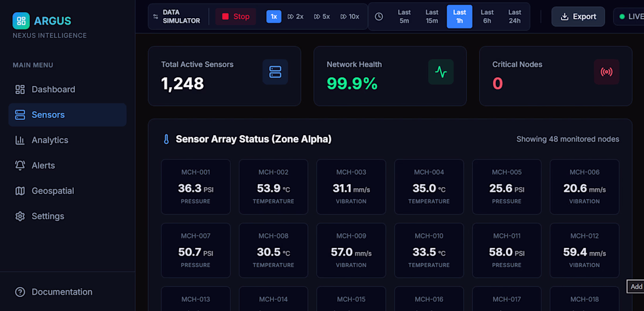Open the Geospatial view
Screen dimensions: 644x311
67,191
